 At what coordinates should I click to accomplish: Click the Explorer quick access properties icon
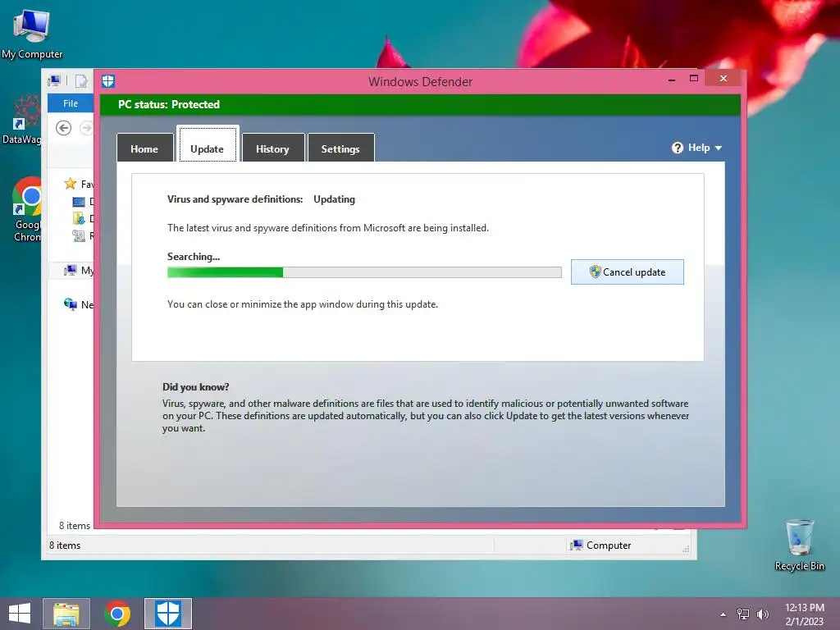click(x=81, y=81)
